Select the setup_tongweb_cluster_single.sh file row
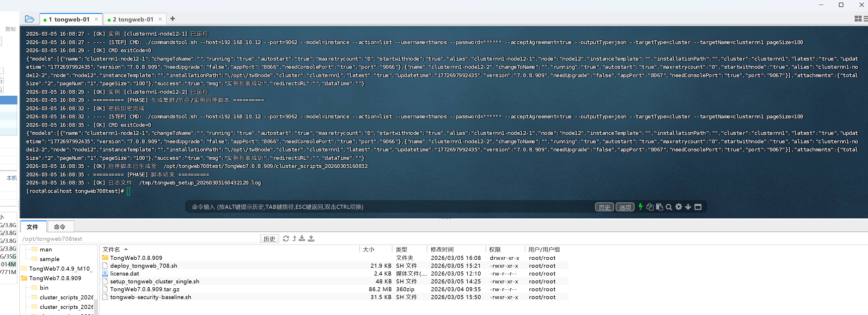This screenshot has width=868, height=315. coord(335,282)
